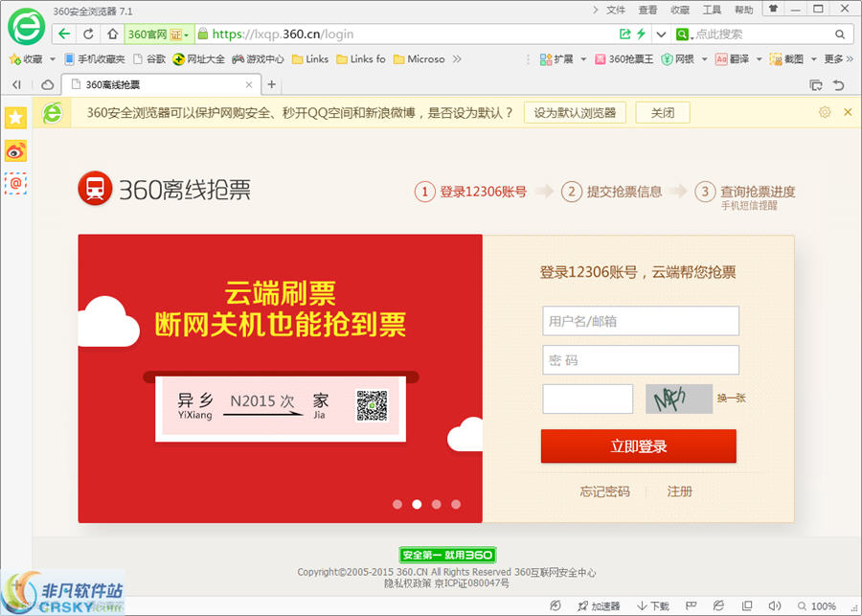The image size is (862, 616).
Task: Click the 密码 input field
Action: tap(641, 359)
